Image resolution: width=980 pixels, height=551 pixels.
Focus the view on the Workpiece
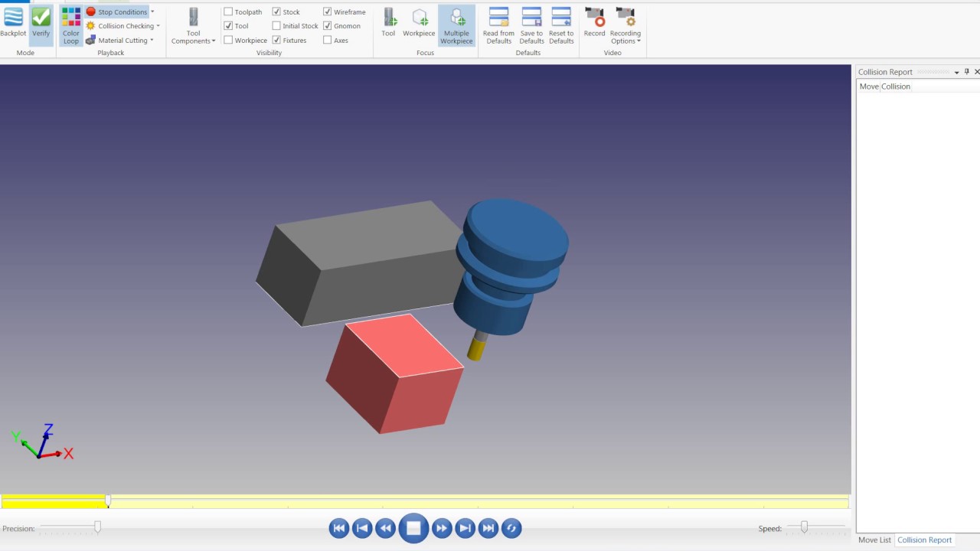click(419, 23)
